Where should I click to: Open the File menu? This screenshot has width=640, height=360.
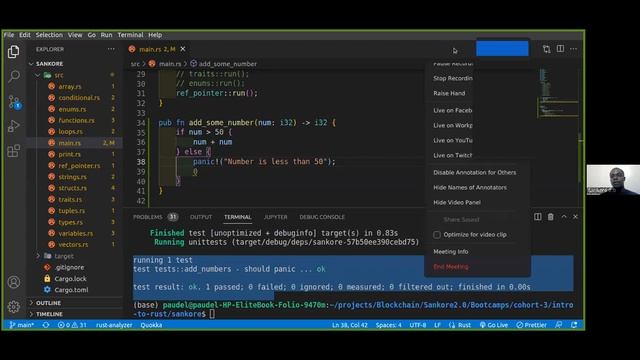pyautogui.click(x=9, y=35)
